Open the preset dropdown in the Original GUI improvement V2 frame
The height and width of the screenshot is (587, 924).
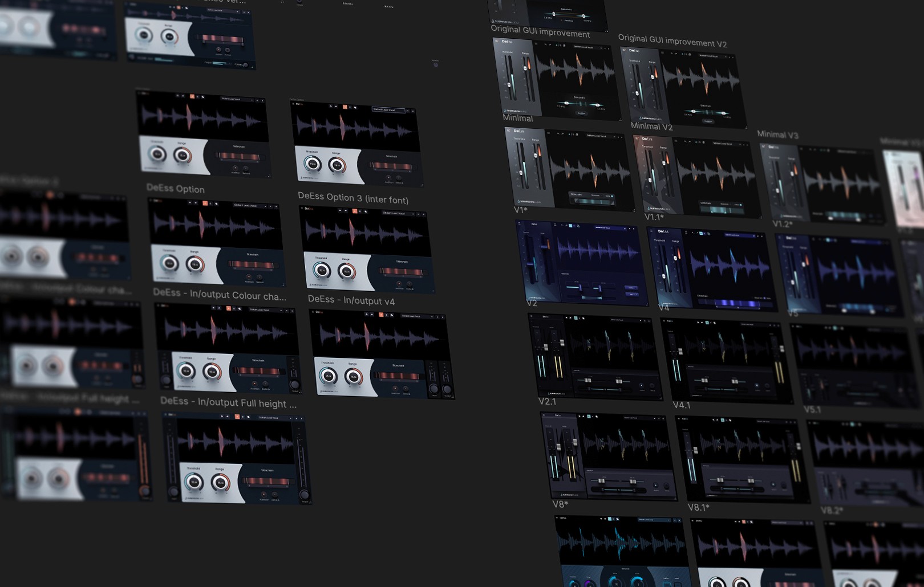pos(712,56)
